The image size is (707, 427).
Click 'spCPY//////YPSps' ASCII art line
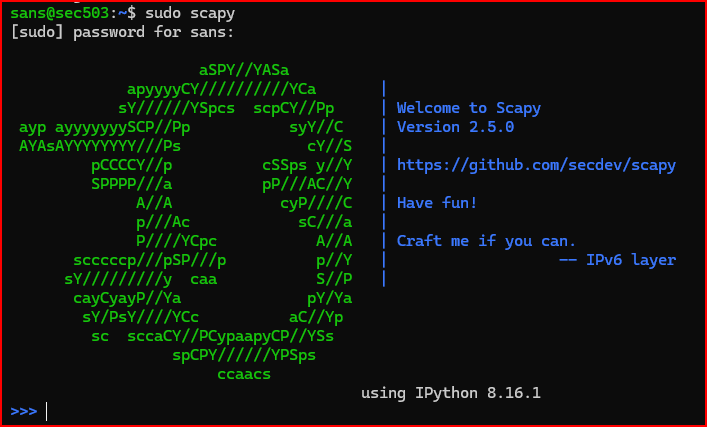point(244,355)
